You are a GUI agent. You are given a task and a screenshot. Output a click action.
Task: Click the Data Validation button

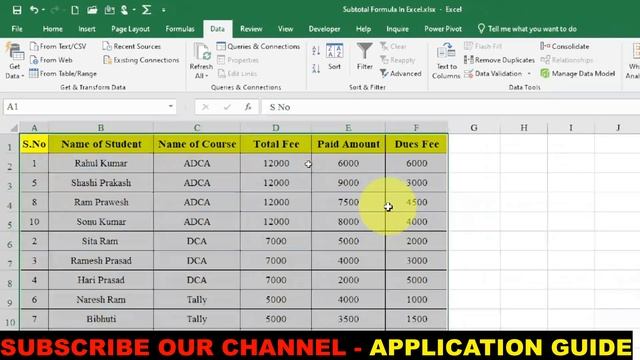(493, 73)
